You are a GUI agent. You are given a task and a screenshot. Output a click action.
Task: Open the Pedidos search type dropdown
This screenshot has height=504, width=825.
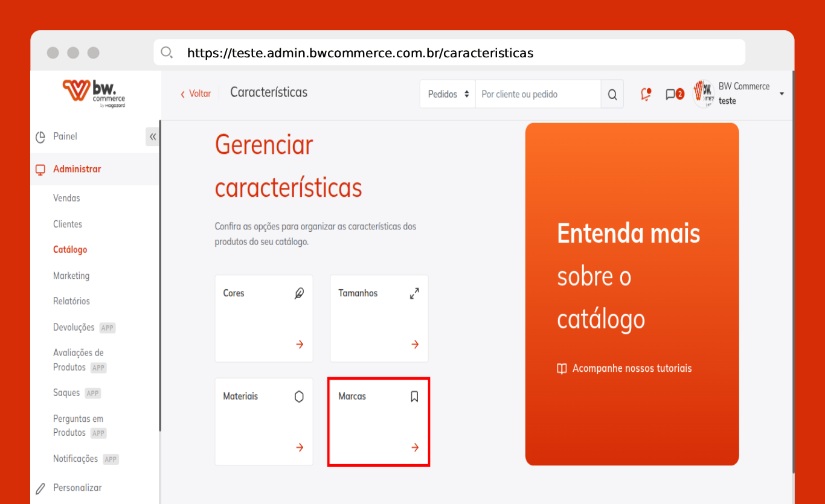pyautogui.click(x=448, y=94)
